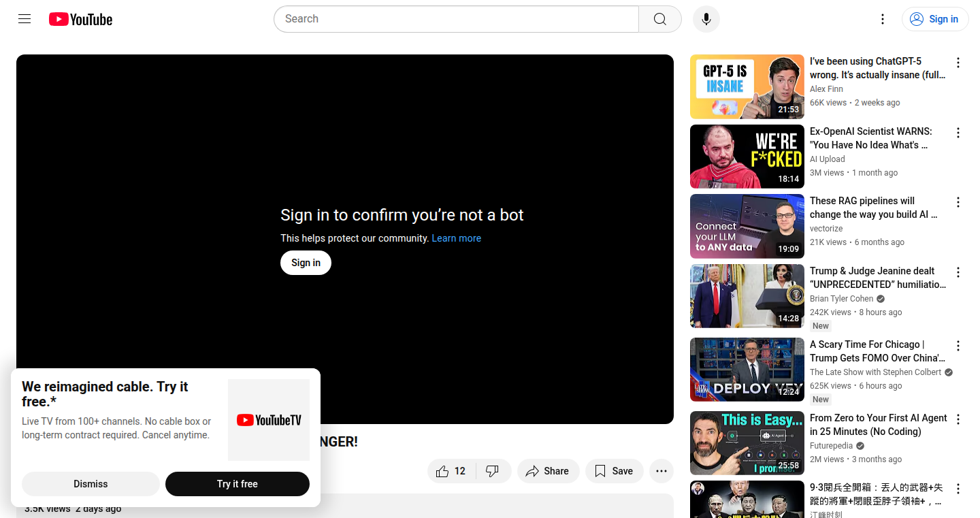Viewport: 980px width, 518px height.
Task: Visit Alex Finn channel
Action: (826, 89)
